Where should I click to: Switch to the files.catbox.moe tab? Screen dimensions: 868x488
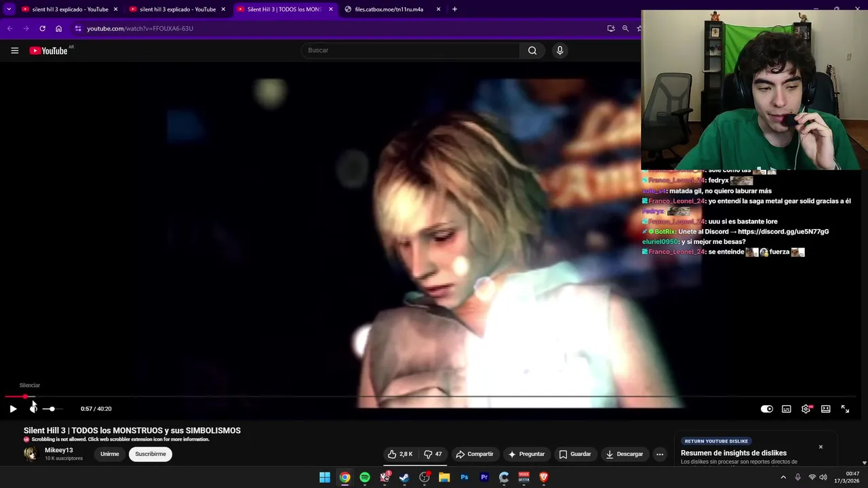[388, 9]
